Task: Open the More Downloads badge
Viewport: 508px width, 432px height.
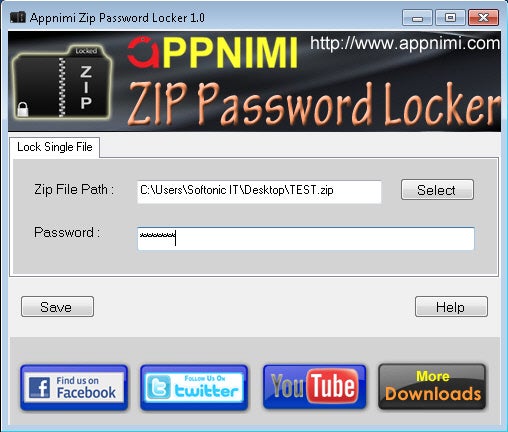Action: 432,387
